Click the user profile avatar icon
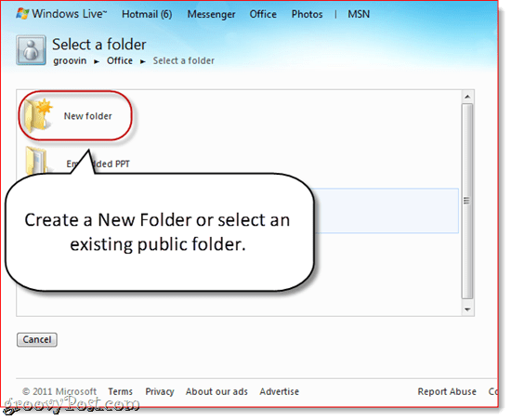The width and height of the screenshot is (511, 420). click(x=31, y=50)
